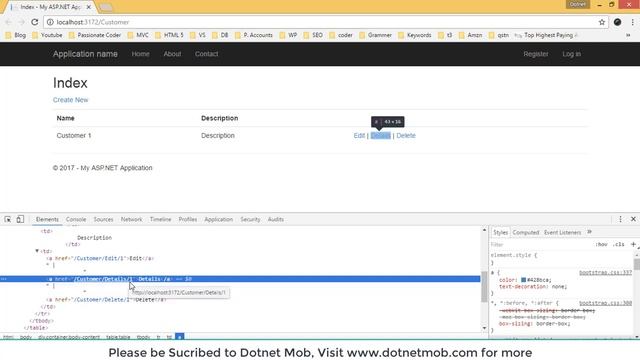Show overflowed bookmarks chevron
The image size is (640, 360).
[628, 35]
